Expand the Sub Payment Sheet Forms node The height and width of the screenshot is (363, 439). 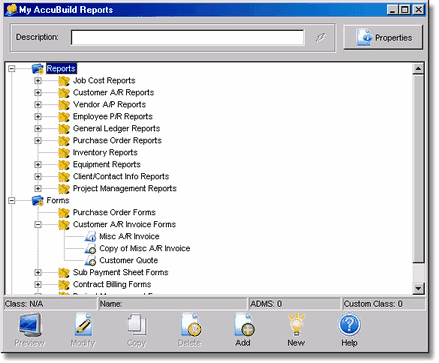tap(38, 273)
